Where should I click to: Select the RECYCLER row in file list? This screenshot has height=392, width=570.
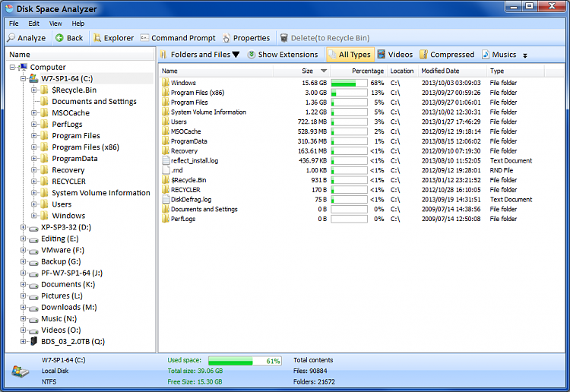pyautogui.click(x=351, y=190)
